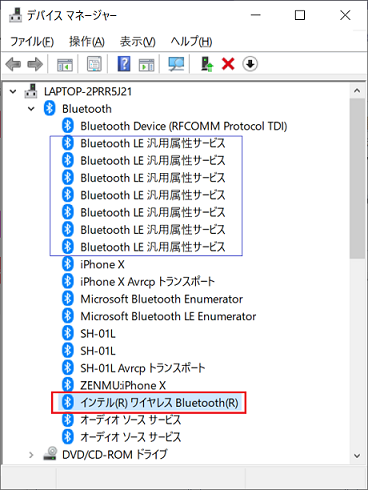Viewport: 368px width, 490px height.
Task: Minimize the Device Manager window
Action: click(256, 15)
